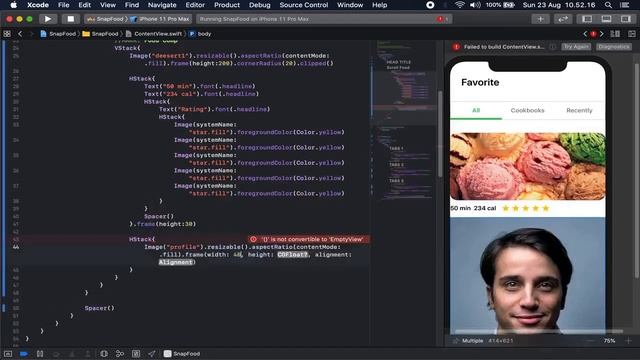Click the info icon beside failed build message
Screen dimensions: 640x360
pyautogui.click(x=552, y=47)
